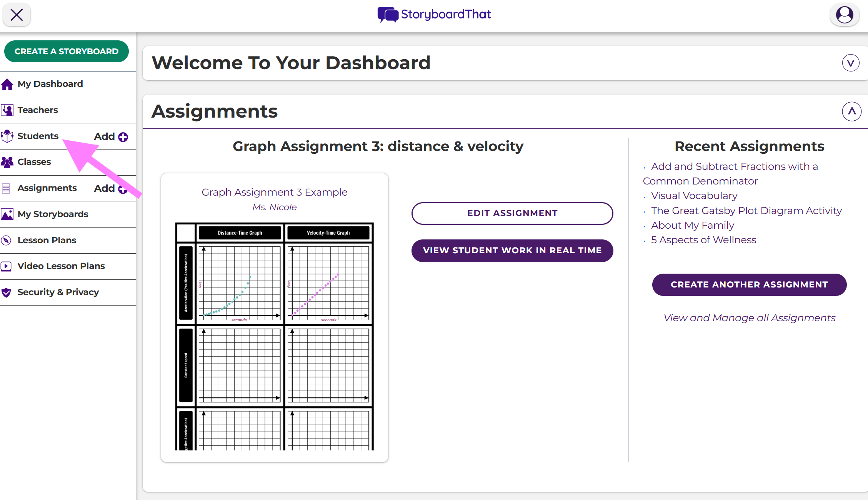Click the StoryboardThat logo

click(x=434, y=15)
